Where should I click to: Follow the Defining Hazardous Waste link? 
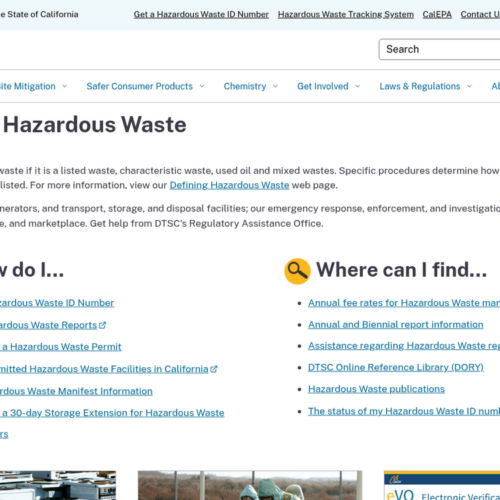tap(229, 185)
